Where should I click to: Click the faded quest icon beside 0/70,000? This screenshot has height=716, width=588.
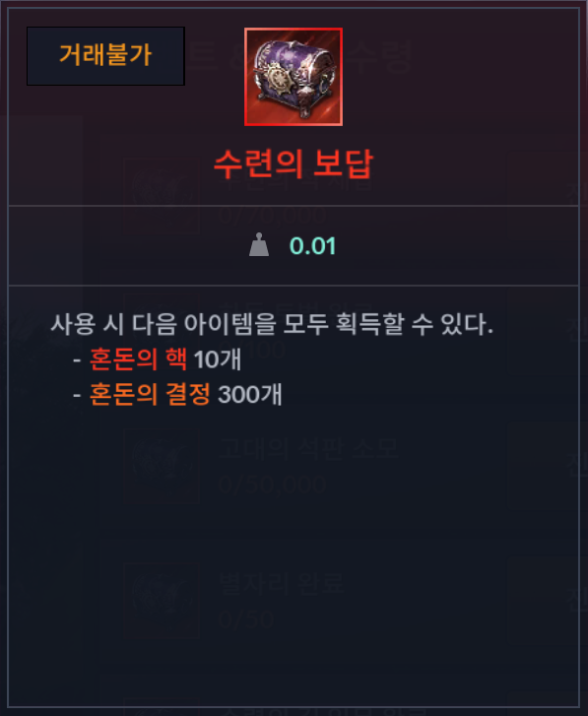pyautogui.click(x=162, y=196)
